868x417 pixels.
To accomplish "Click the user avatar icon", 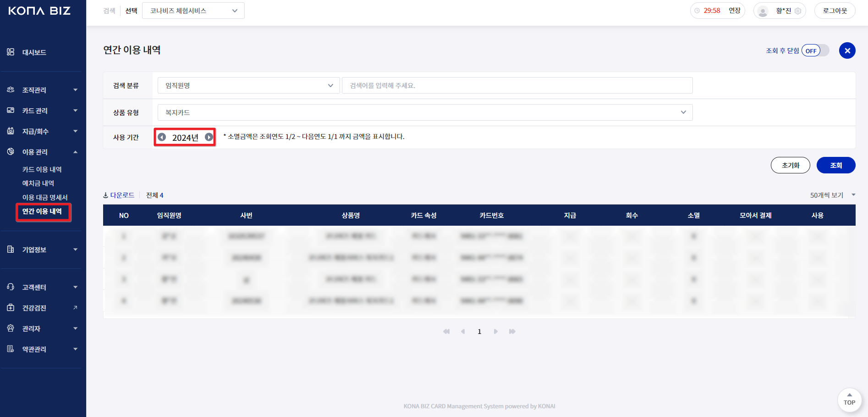I will 763,11.
